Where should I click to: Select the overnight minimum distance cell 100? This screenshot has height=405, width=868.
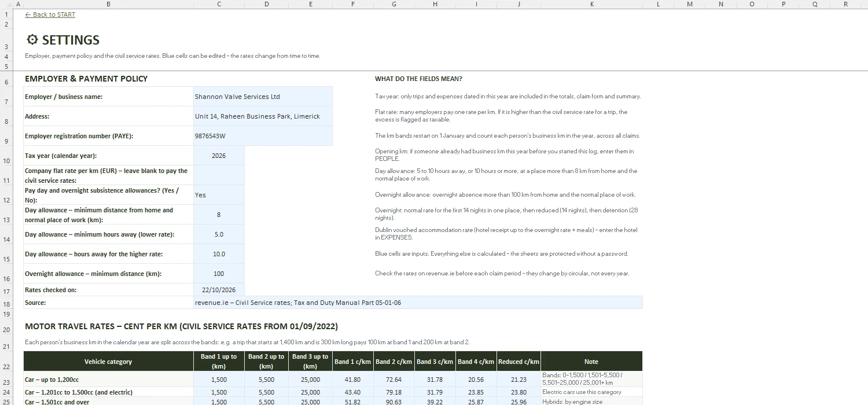click(x=219, y=274)
